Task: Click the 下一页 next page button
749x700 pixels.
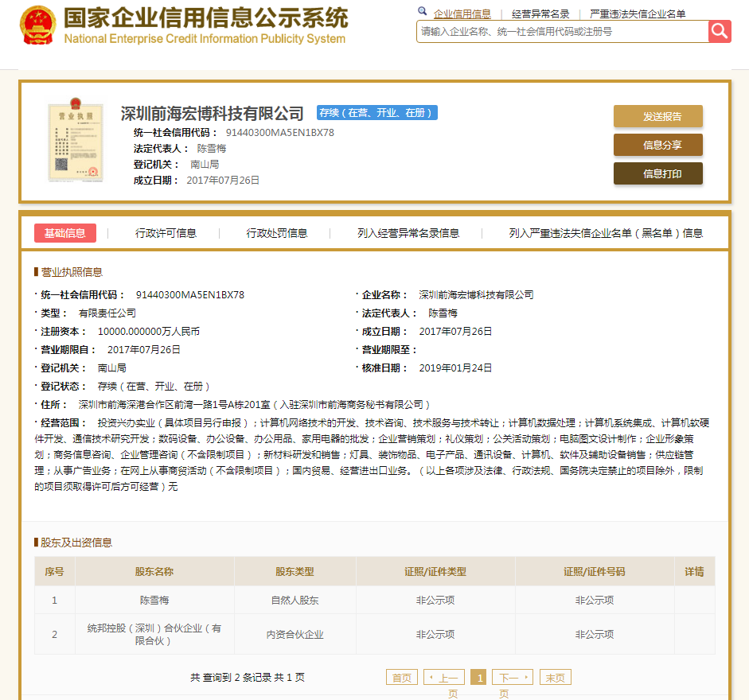Action: [x=512, y=678]
